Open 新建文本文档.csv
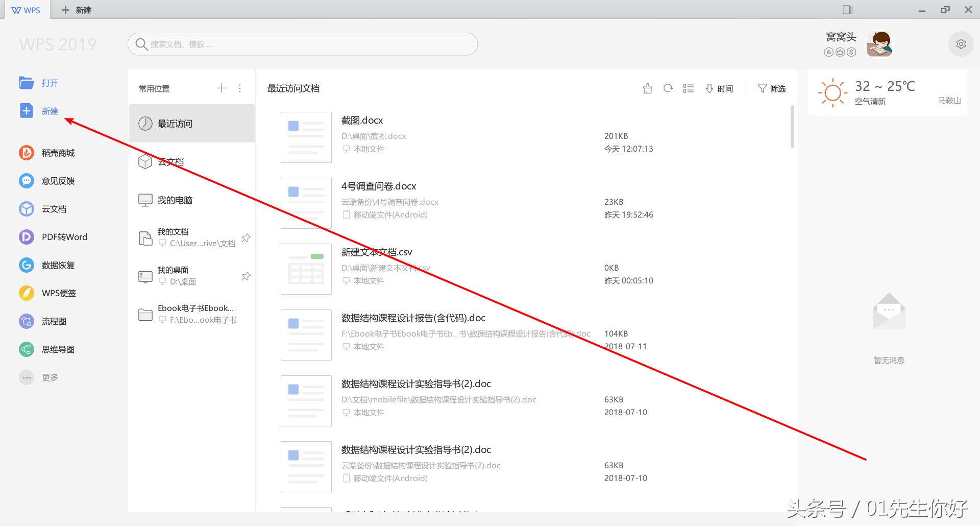980x526 pixels. click(377, 252)
